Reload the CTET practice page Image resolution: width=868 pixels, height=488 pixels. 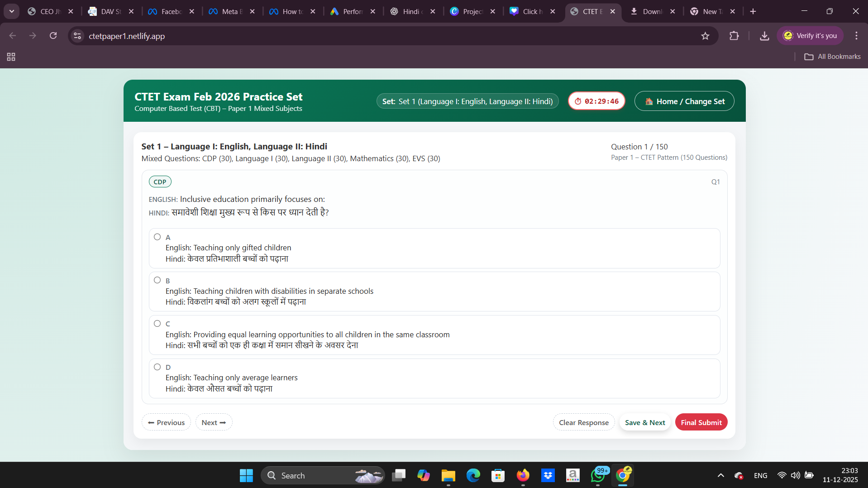(x=53, y=36)
